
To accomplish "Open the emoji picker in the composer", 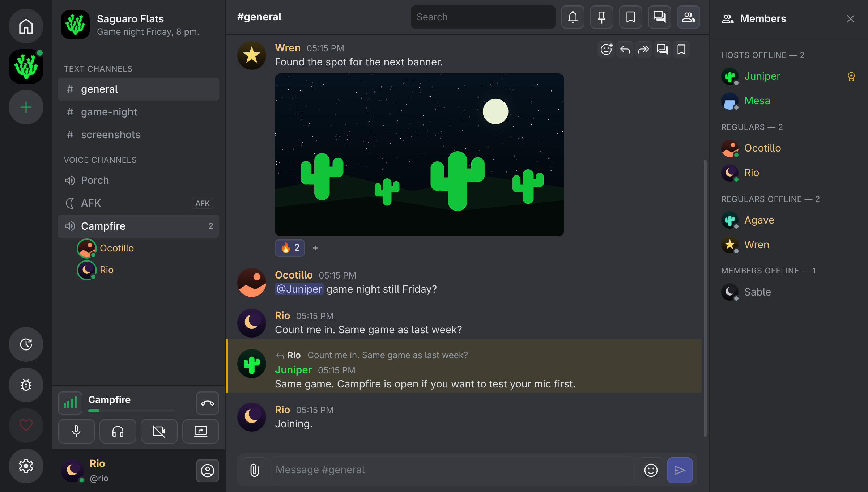I will pos(651,470).
